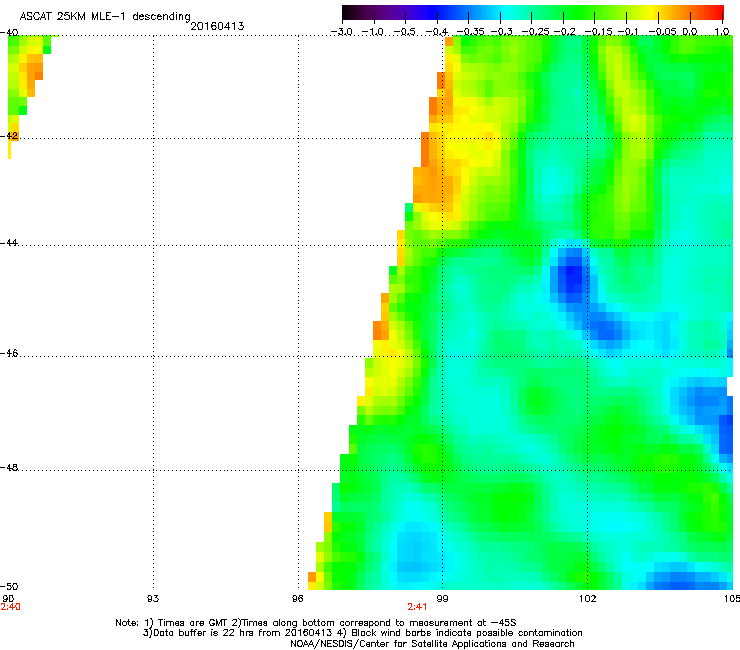Click the latitude axis label -46
This screenshot has height=650, width=740.
coord(9,353)
